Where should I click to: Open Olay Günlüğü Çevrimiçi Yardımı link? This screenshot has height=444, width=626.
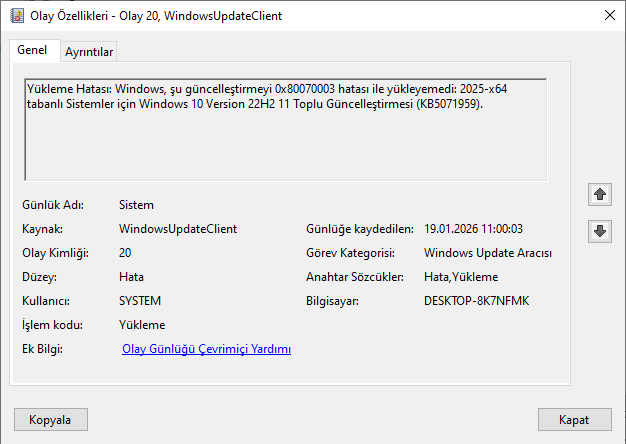pos(206,349)
